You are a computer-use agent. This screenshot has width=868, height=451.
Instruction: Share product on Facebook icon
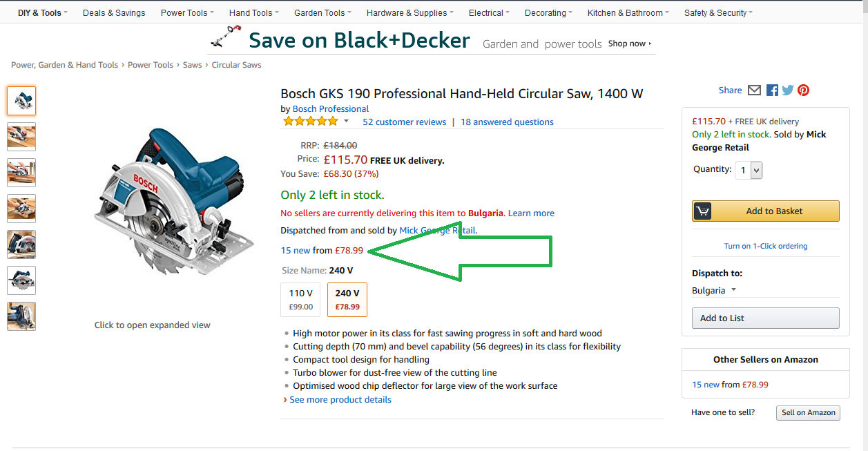[x=772, y=90]
